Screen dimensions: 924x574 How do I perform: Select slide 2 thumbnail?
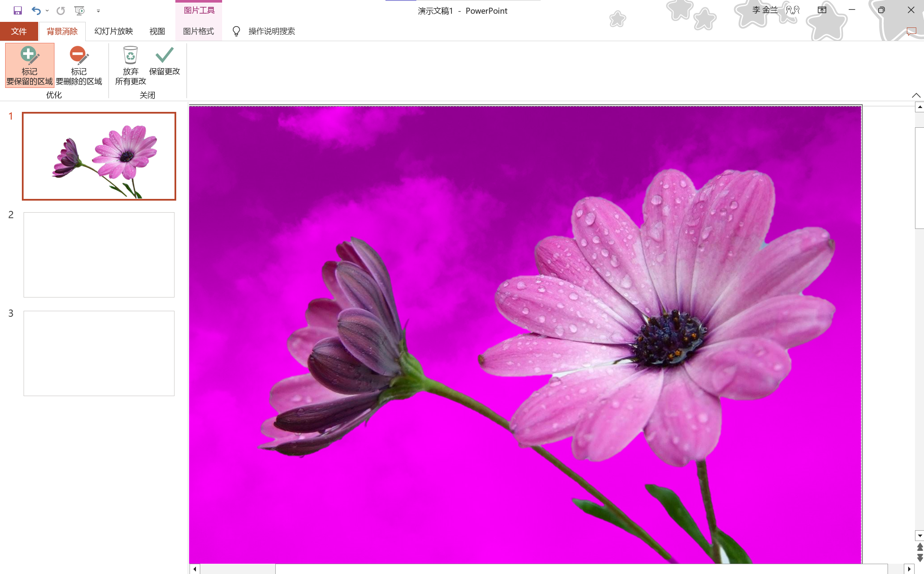[99, 255]
